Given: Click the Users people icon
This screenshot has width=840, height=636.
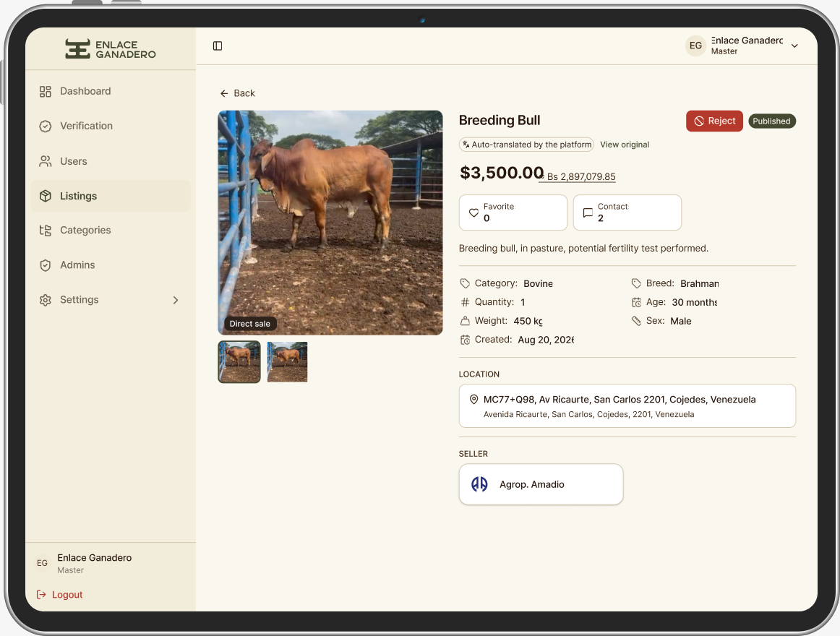Looking at the screenshot, I should click(x=46, y=161).
